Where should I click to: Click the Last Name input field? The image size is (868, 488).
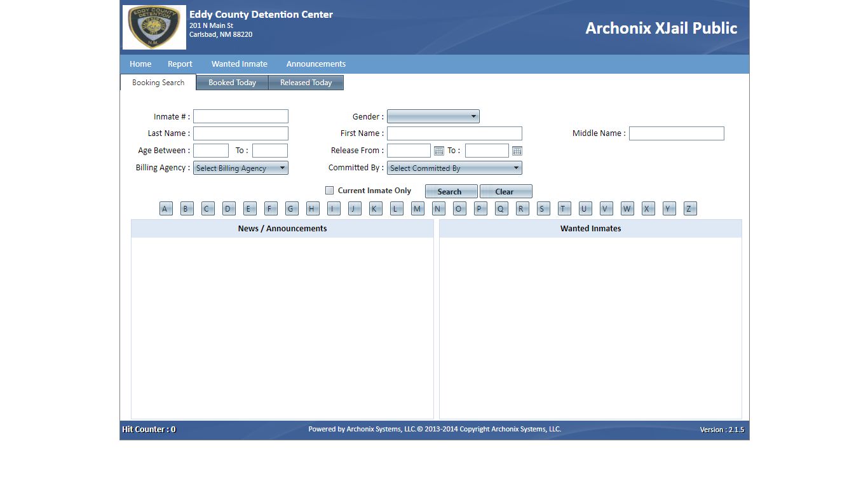(x=240, y=133)
